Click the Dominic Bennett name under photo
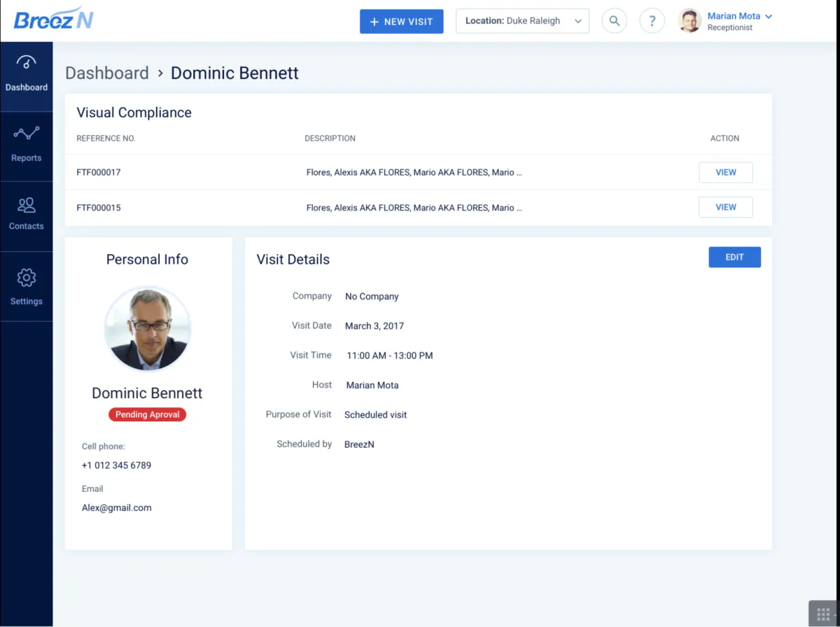The width and height of the screenshot is (840, 627). (x=147, y=393)
